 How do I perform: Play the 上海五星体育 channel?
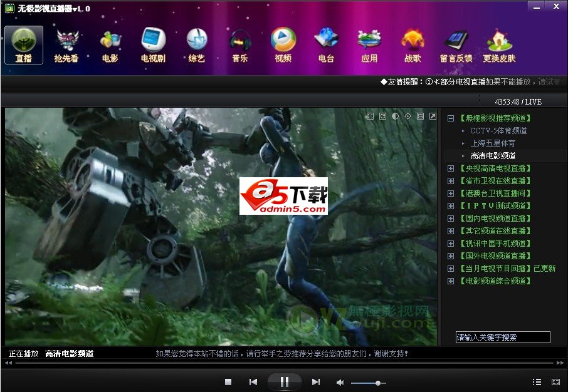[493, 143]
